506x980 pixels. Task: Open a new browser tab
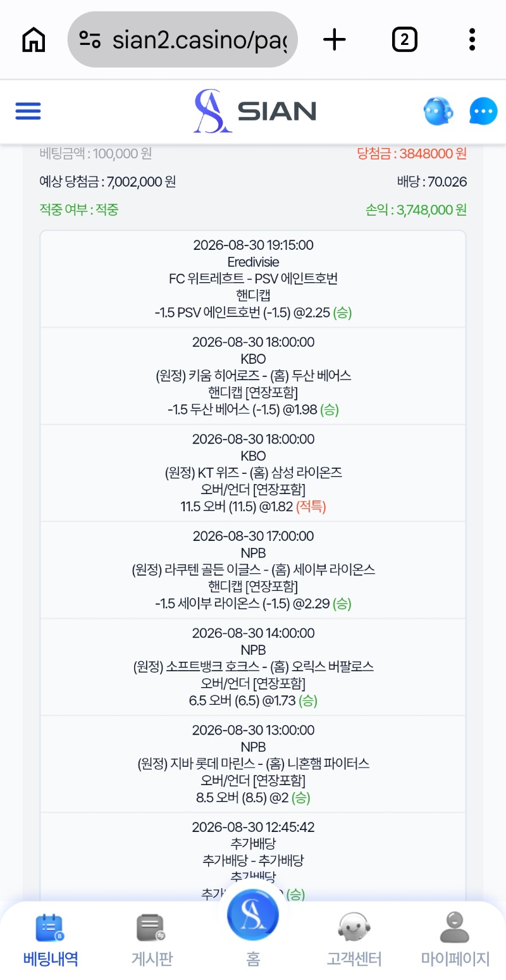335,40
